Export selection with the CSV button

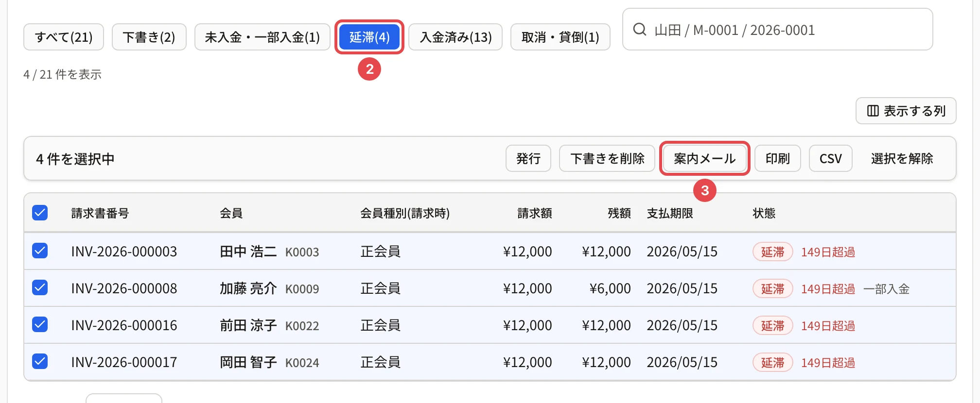coord(831,158)
